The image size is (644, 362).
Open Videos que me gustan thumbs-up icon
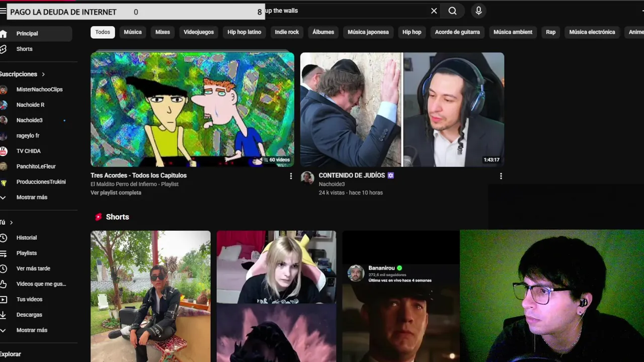pos(4,284)
